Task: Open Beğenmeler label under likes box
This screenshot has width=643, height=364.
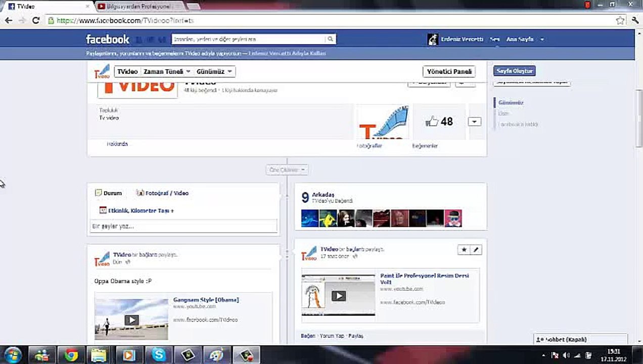Action: pyautogui.click(x=425, y=146)
